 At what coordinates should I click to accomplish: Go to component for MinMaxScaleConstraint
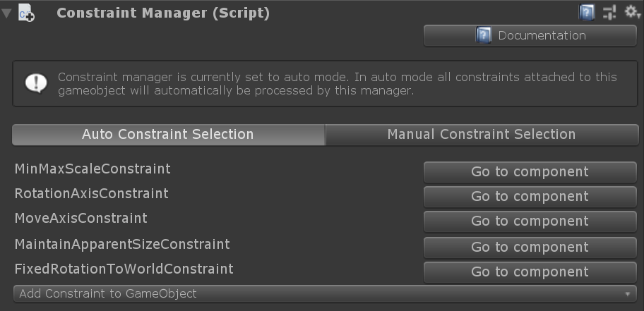click(x=530, y=171)
